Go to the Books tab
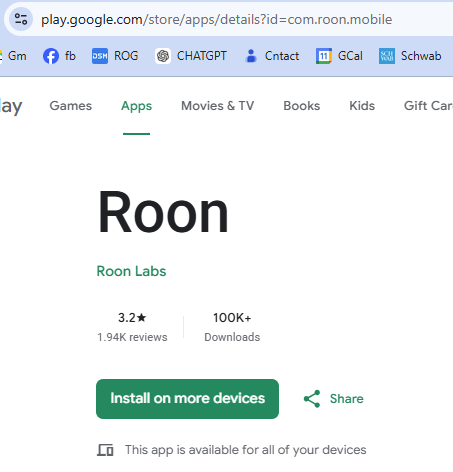The width and height of the screenshot is (453, 472). 302,106
